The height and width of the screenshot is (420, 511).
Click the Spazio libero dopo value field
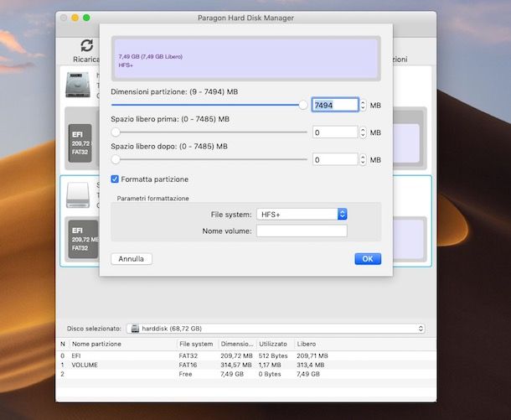[x=335, y=160]
